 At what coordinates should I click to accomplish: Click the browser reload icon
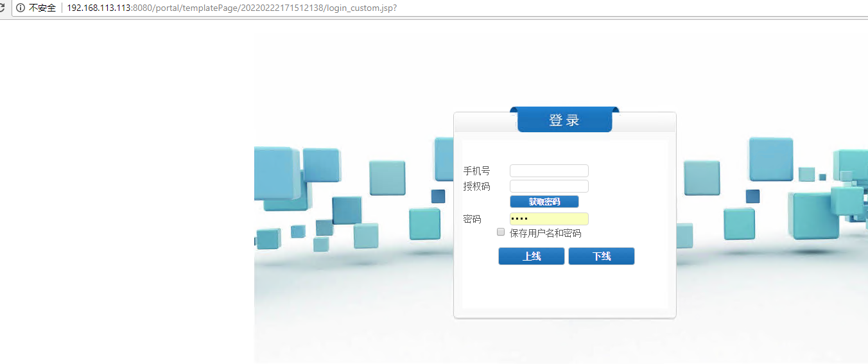coord(3,8)
